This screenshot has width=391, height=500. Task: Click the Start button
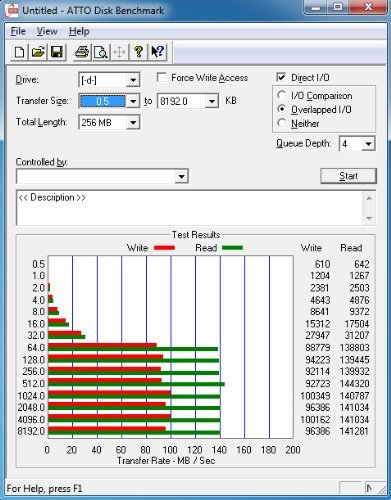[x=348, y=176]
